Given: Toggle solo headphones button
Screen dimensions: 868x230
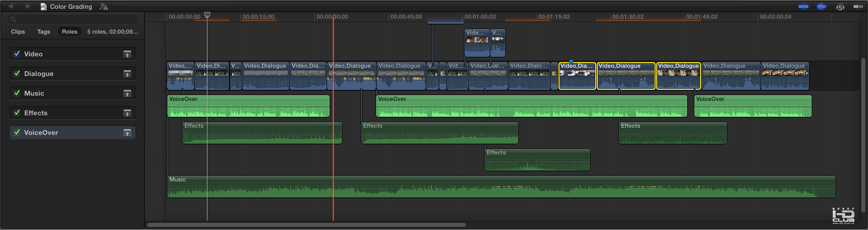Looking at the screenshot, I should [x=840, y=7].
